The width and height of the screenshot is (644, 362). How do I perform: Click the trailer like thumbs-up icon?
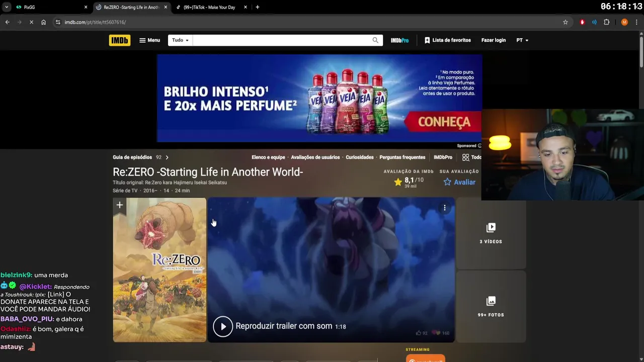[419, 333]
